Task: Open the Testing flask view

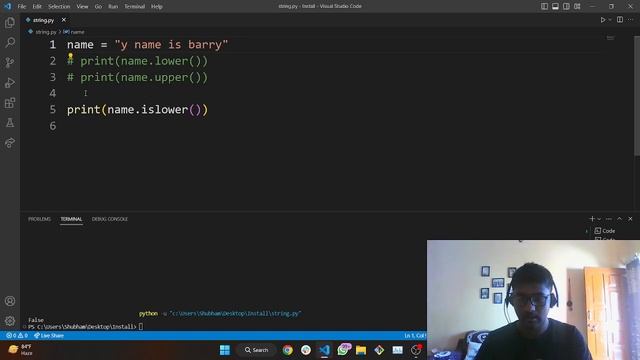Action: tap(10, 122)
